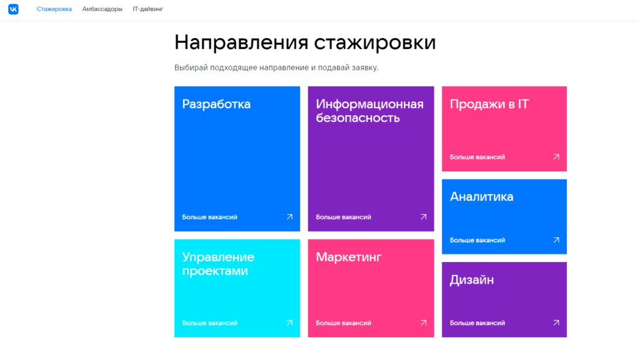The image size is (638, 364).
Task: Click the arrow icon on Дизайн card
Action: [x=556, y=323]
